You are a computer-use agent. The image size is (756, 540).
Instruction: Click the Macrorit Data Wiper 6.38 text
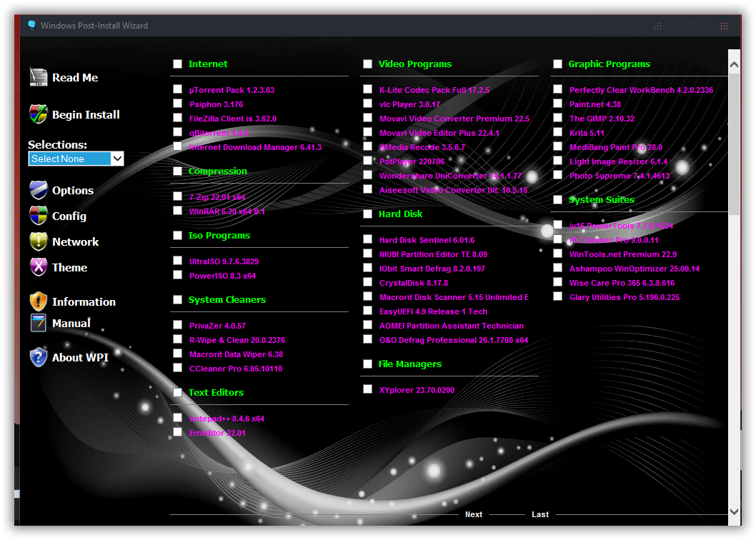click(237, 354)
